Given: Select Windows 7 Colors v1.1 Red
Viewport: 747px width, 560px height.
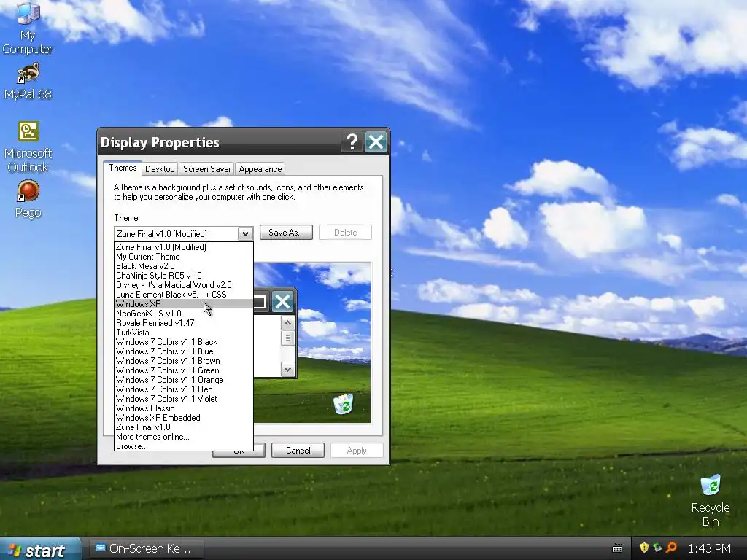Looking at the screenshot, I should [x=183, y=389].
